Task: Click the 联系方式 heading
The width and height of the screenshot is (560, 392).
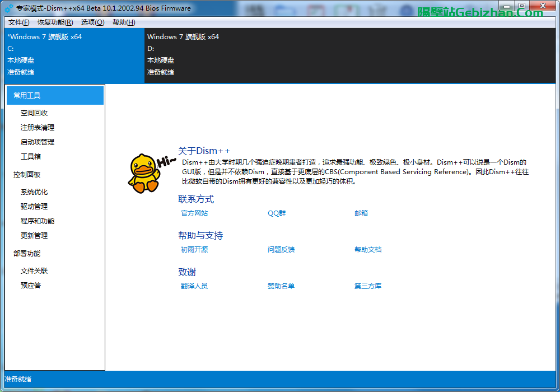Action: [x=196, y=199]
